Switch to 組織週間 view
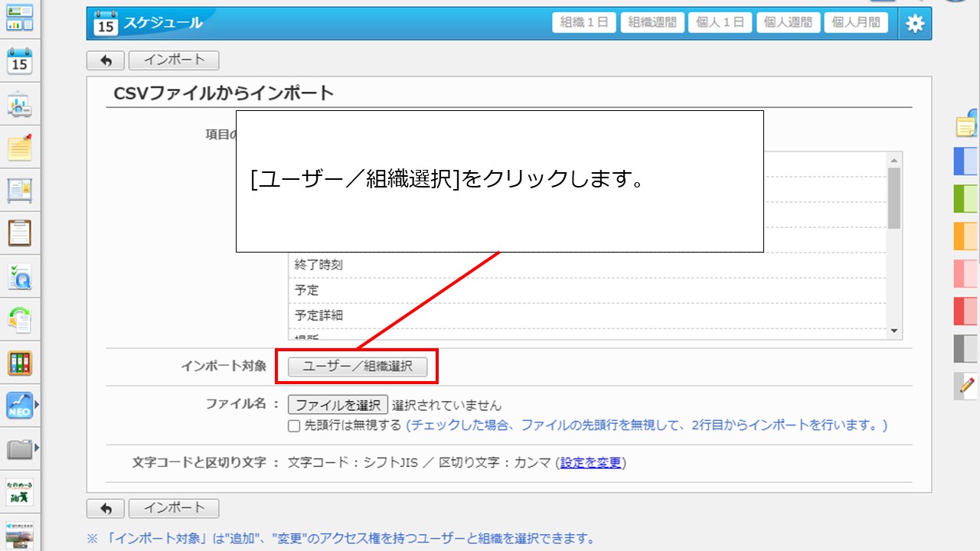 pyautogui.click(x=652, y=22)
